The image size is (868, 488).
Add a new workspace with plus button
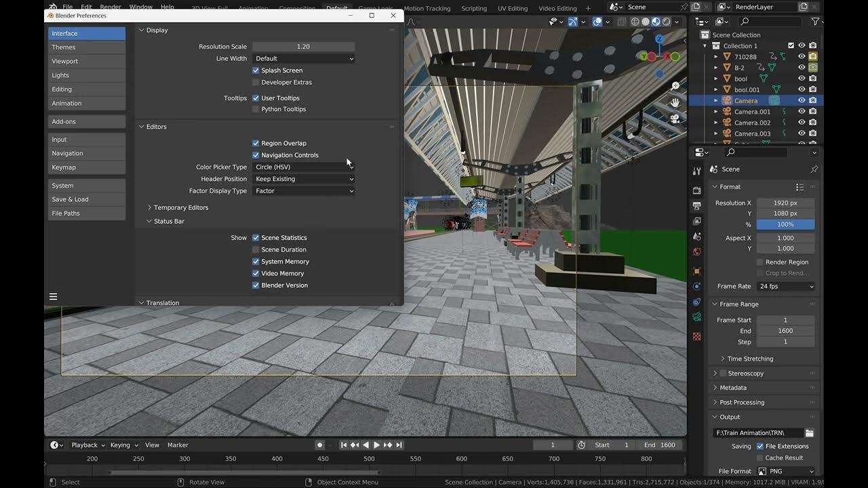click(588, 8)
